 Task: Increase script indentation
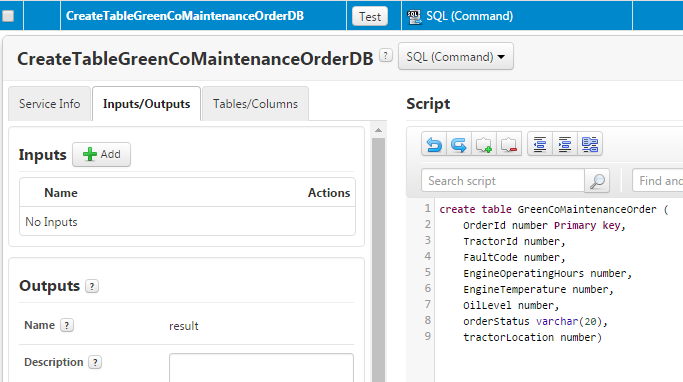565,144
